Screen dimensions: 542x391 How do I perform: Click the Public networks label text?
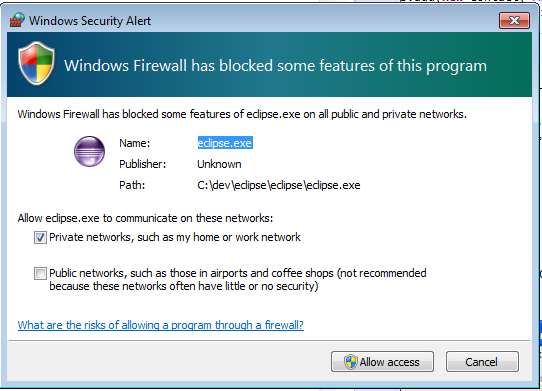point(238,279)
